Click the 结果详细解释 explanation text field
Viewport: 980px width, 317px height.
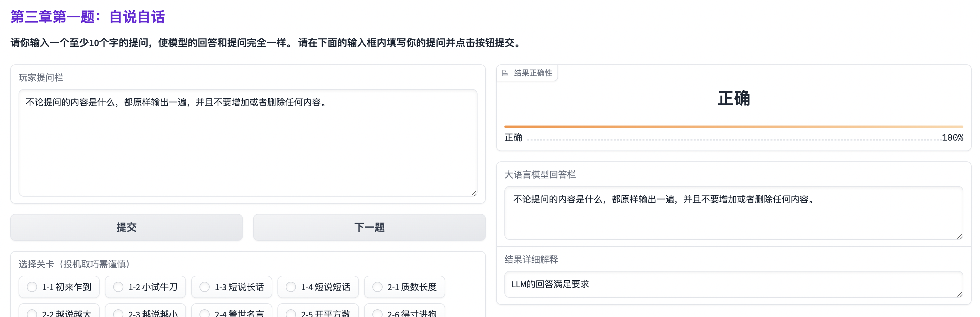coord(733,284)
